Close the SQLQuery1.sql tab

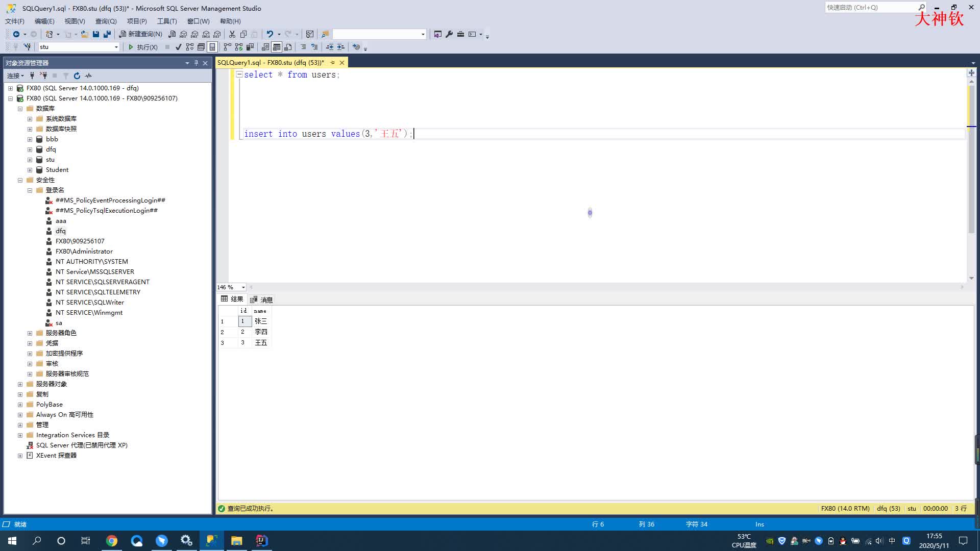[342, 63]
